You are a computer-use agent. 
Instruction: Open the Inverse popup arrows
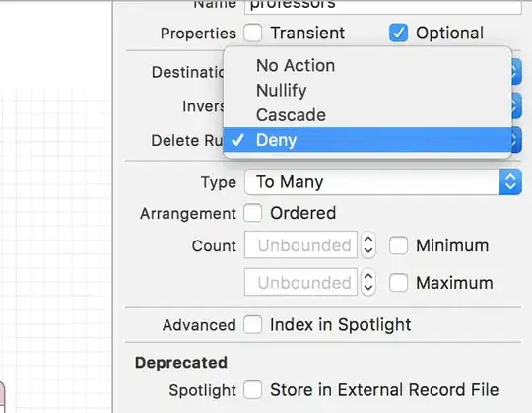[x=516, y=105]
